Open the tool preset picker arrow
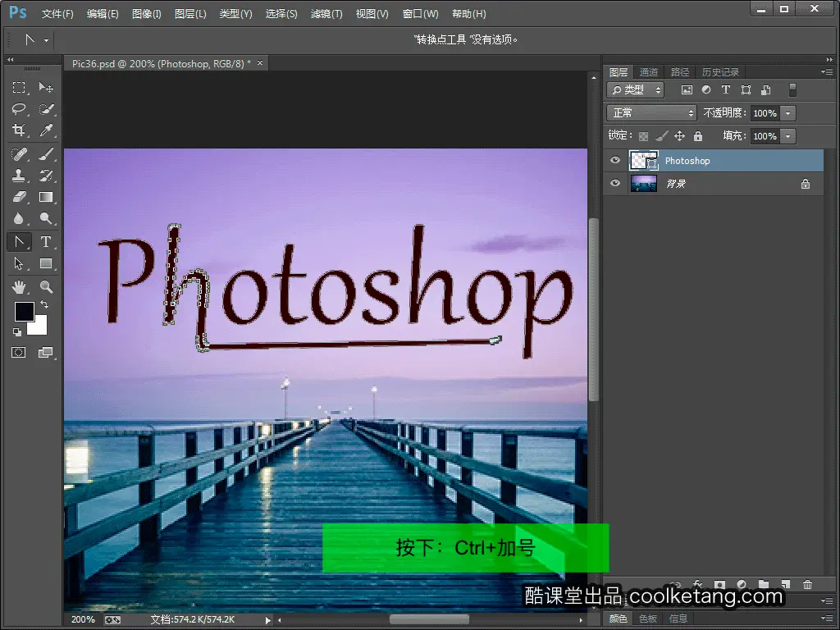The image size is (840, 630). [46, 40]
